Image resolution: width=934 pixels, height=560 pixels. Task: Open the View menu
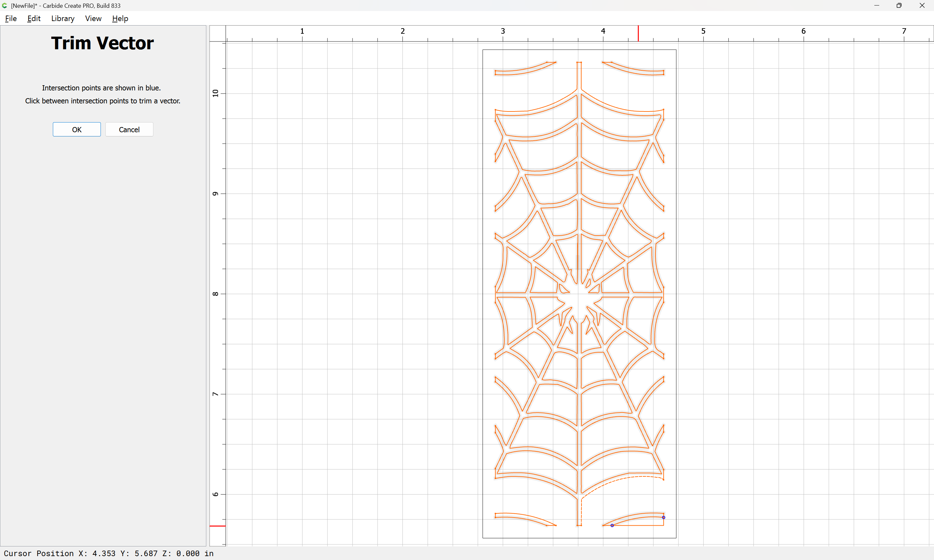tap(93, 18)
